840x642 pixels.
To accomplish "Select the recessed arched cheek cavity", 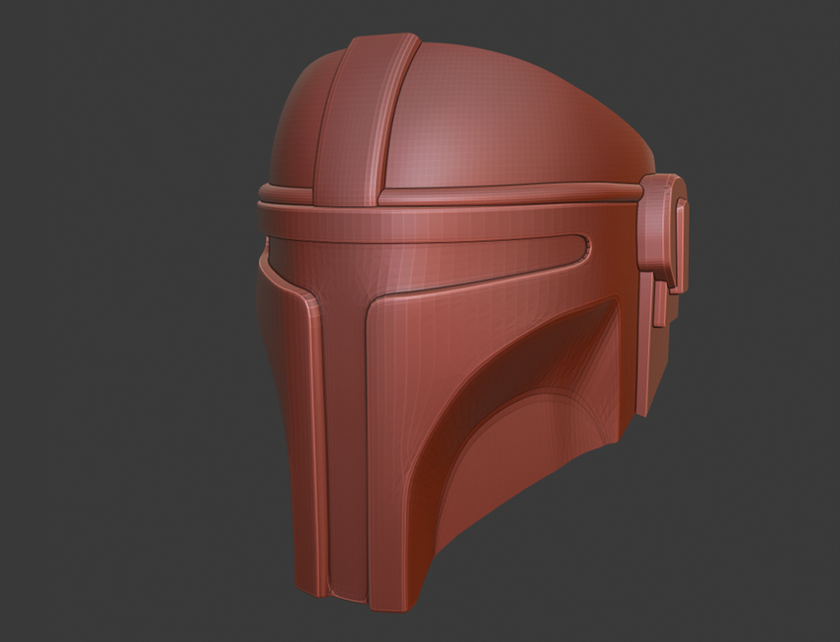I will (534, 415).
